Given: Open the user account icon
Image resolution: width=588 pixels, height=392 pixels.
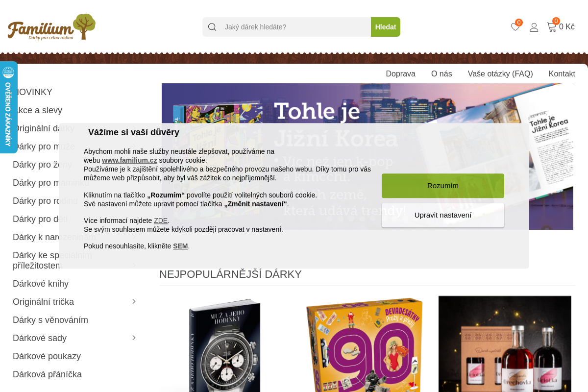Looking at the screenshot, I should [x=534, y=27].
